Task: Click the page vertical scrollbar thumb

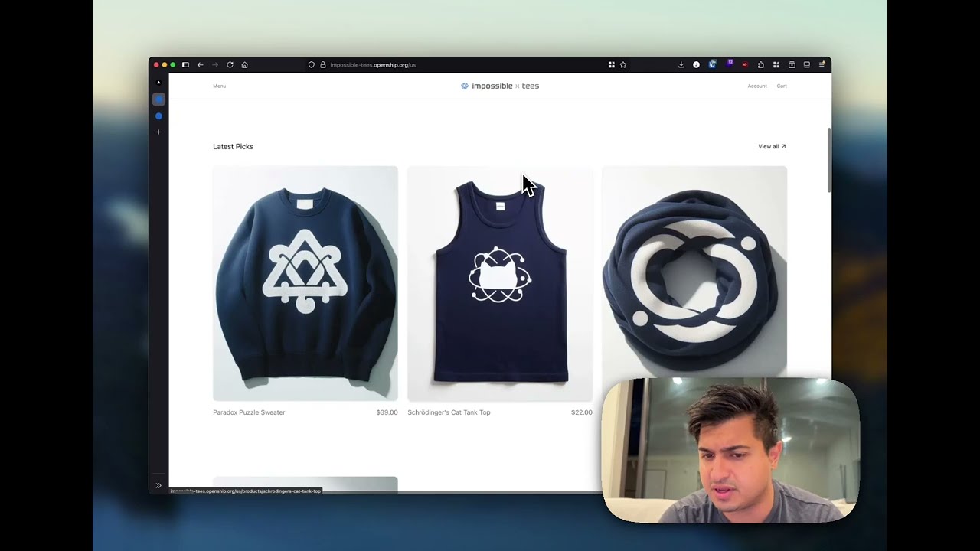Action: pos(828,161)
